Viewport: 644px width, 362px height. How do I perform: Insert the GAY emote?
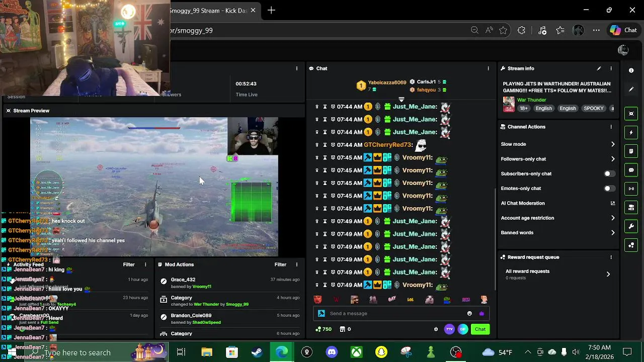[392, 299]
